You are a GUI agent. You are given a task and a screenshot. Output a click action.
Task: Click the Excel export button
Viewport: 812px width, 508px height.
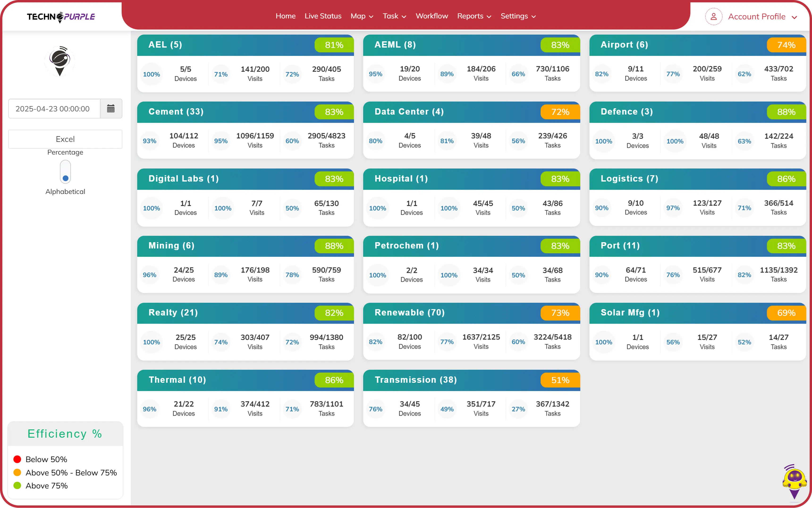pos(65,139)
